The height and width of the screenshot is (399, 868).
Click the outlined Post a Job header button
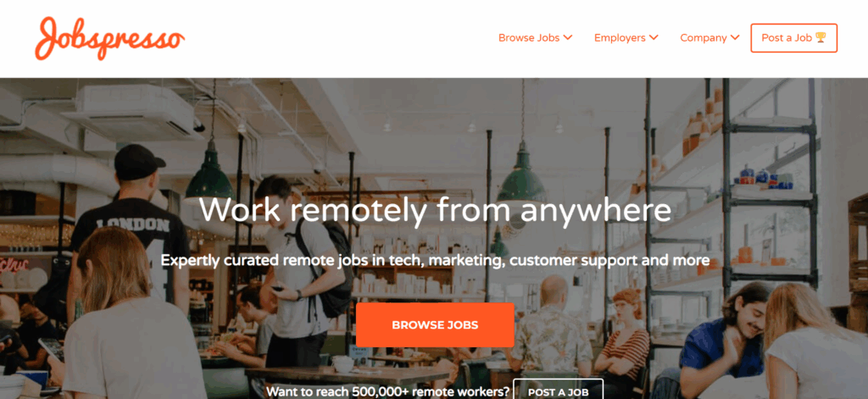tap(793, 38)
